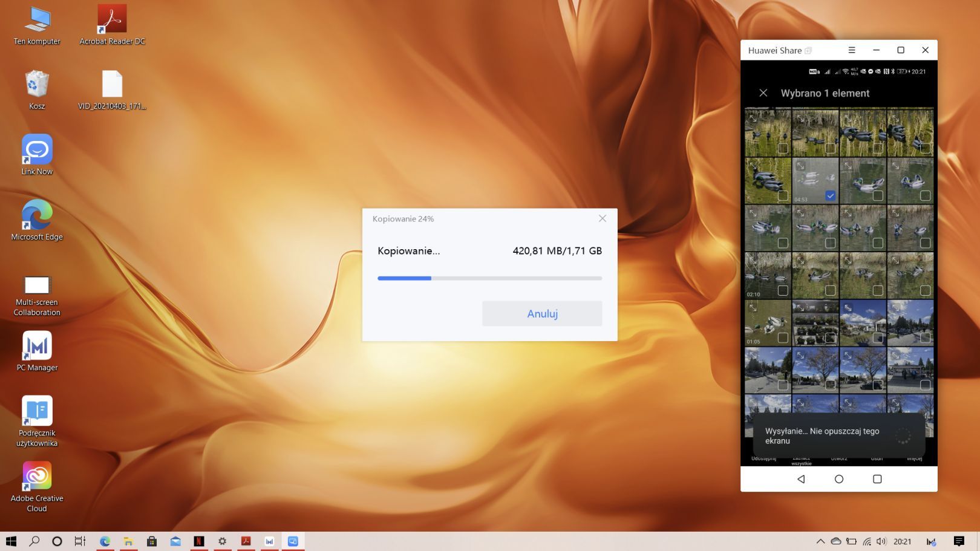Screen dimensions: 980x551
Task: Tick the checkbox on the 01:05 video
Action: click(x=783, y=338)
